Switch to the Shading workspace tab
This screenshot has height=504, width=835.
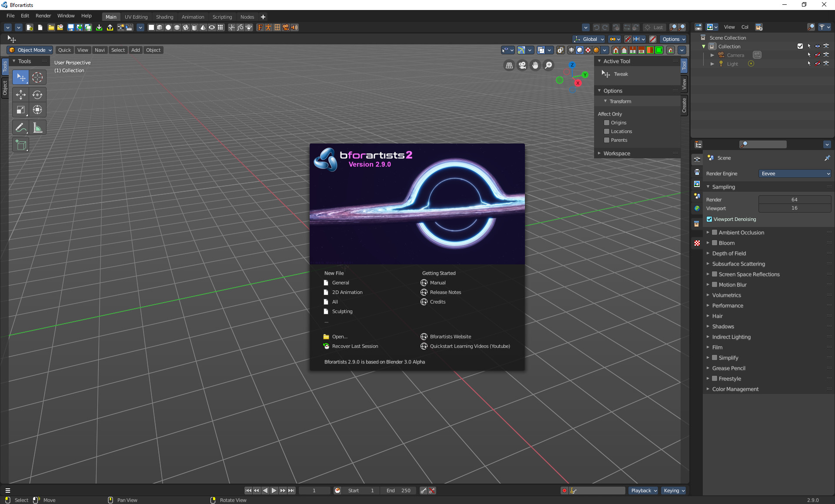[x=164, y=17]
